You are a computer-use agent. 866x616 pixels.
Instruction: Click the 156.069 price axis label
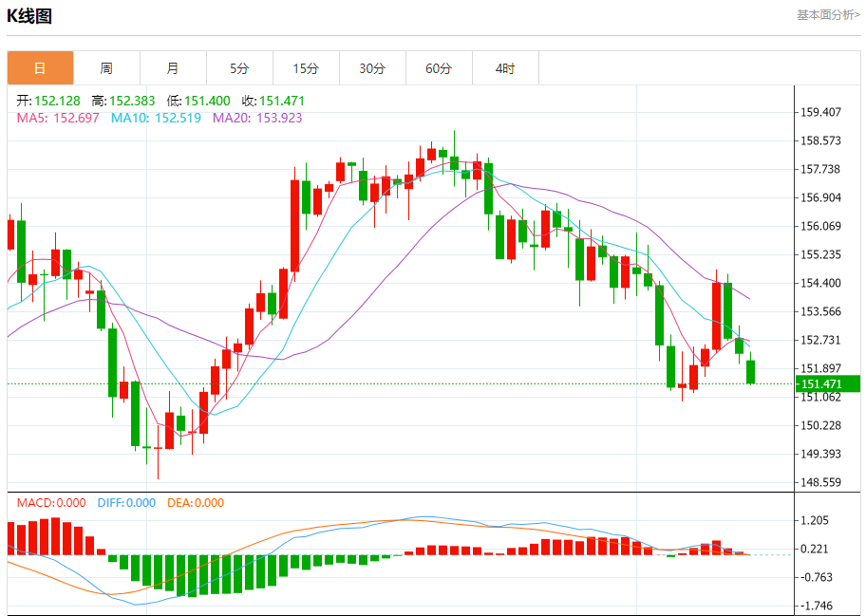tap(820, 226)
